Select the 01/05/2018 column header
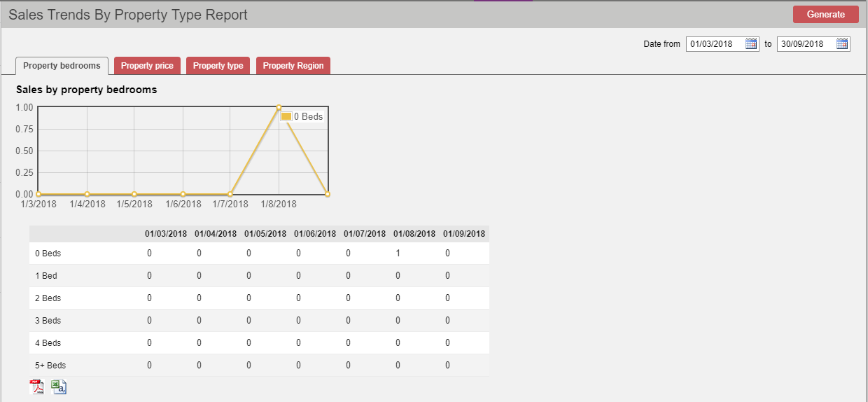Viewport: 868px width, 402px height. point(265,234)
